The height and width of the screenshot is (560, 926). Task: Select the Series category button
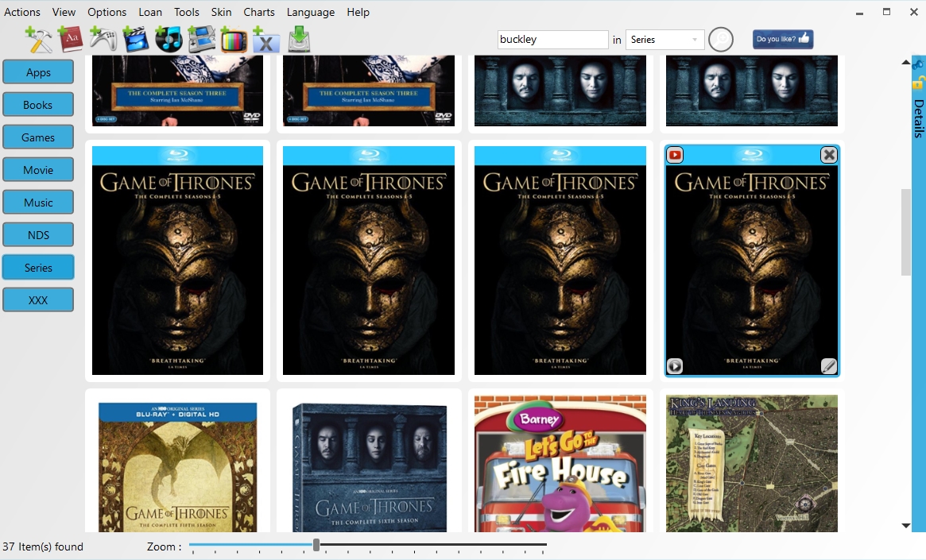tap(38, 268)
